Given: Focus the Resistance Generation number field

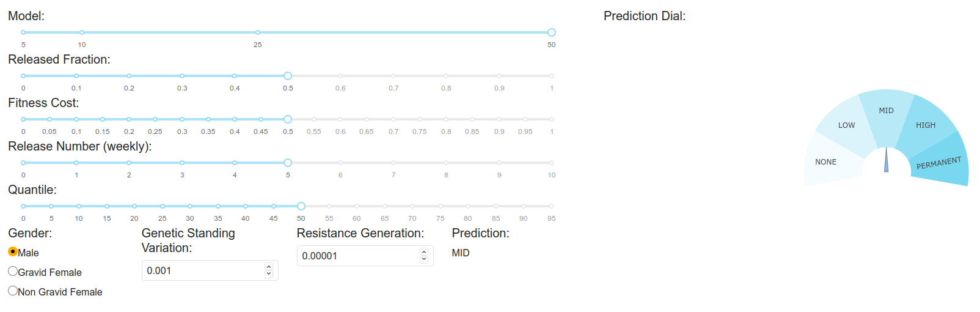Looking at the screenshot, I should (365, 256).
